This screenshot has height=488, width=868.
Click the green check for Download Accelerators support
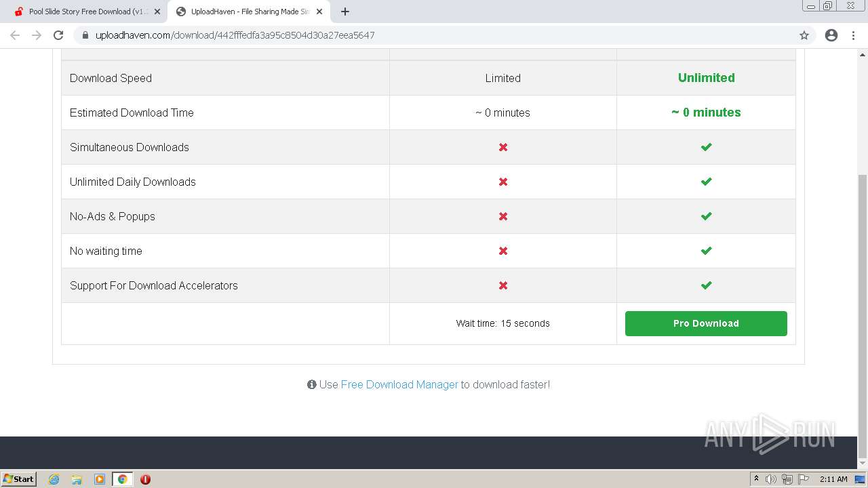coord(706,285)
